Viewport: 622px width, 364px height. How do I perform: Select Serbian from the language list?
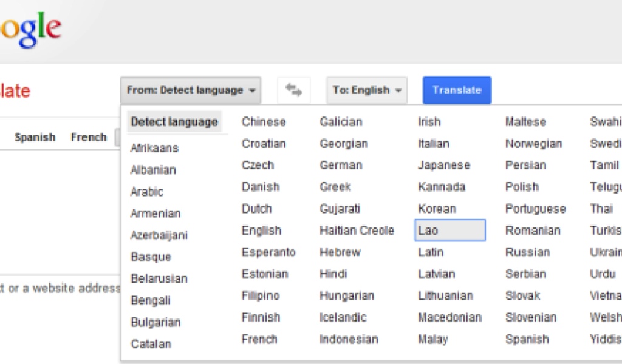tap(525, 274)
